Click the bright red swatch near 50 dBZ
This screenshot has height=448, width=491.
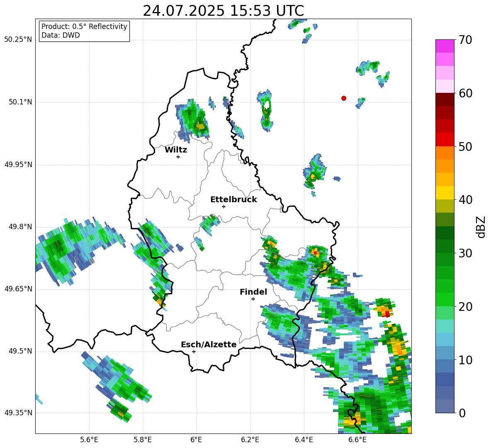pos(445,139)
